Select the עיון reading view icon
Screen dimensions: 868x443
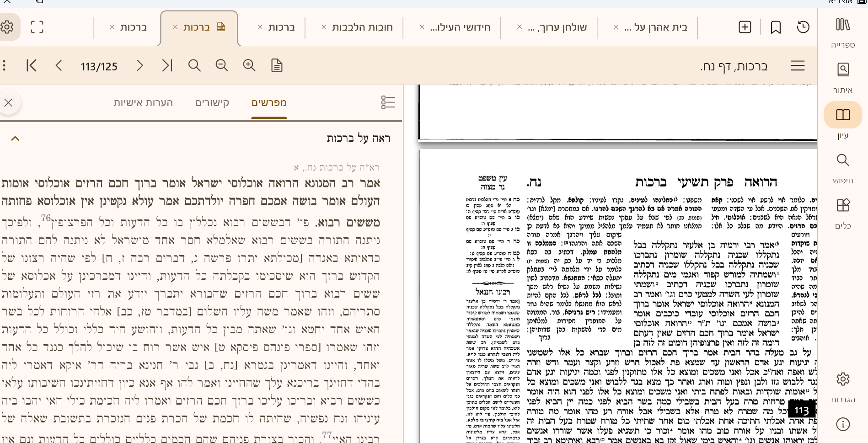point(842,115)
